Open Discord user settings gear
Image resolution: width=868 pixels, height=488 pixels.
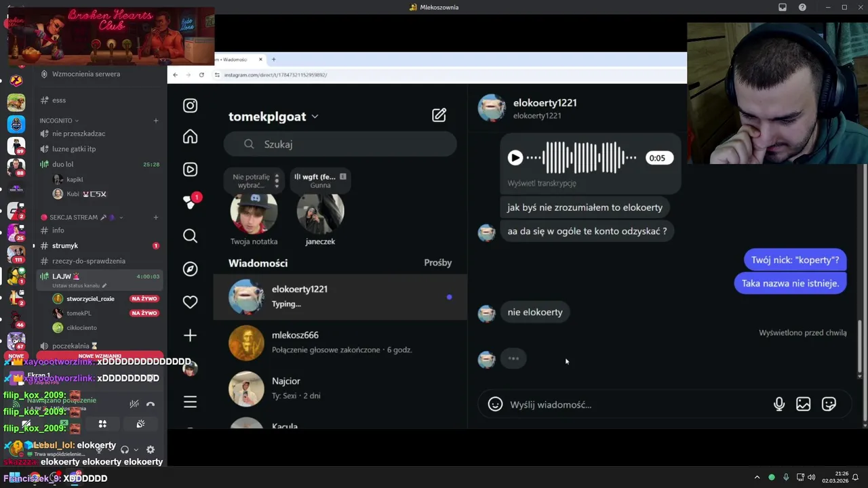point(151,449)
